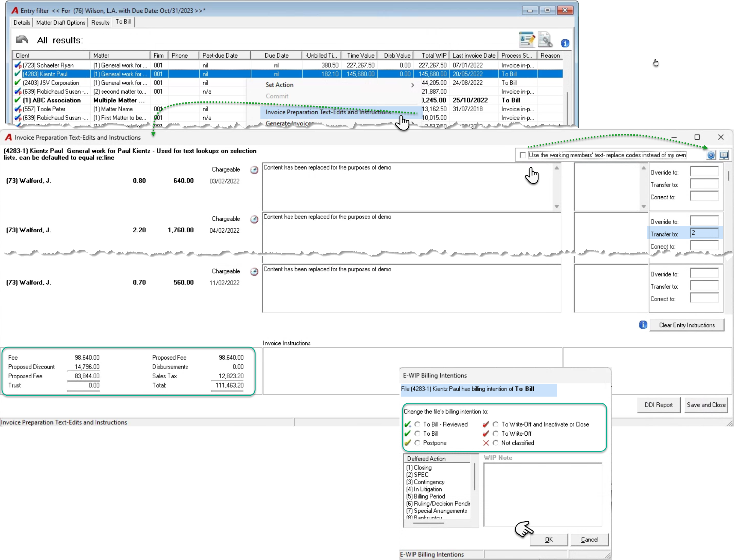Expand the Set Action submenu arrow
Viewport: 734px width, 560px height.
point(413,85)
